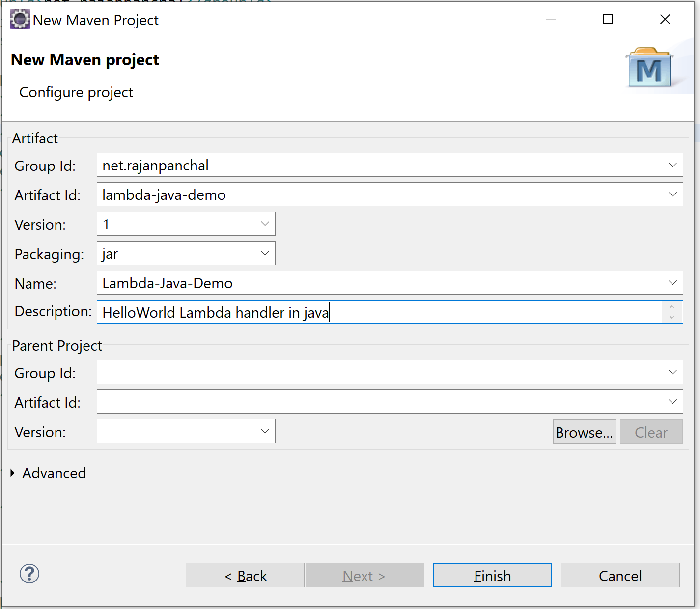Open Parent Project Artifact Id dropdown arrow

(x=672, y=402)
